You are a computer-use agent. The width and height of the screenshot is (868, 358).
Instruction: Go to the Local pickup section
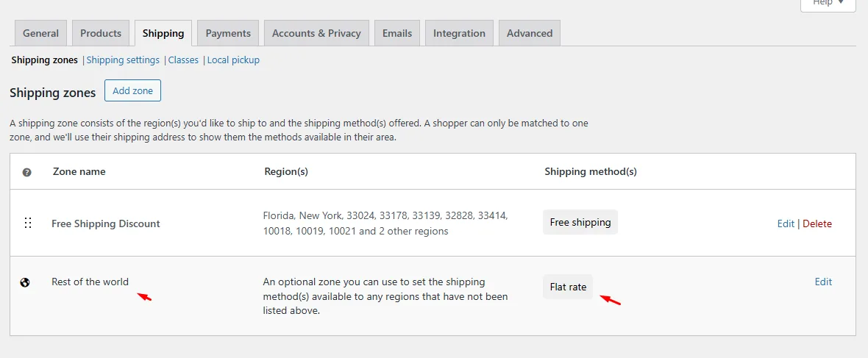click(233, 60)
